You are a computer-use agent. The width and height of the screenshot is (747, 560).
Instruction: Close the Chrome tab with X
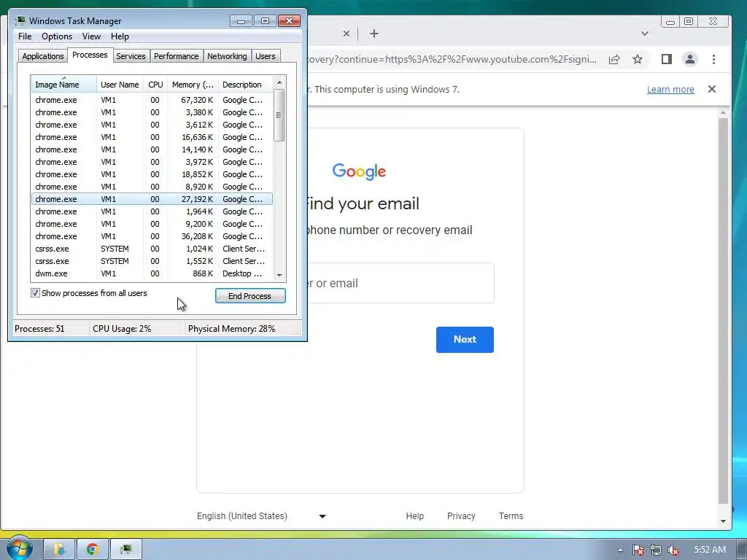(347, 34)
